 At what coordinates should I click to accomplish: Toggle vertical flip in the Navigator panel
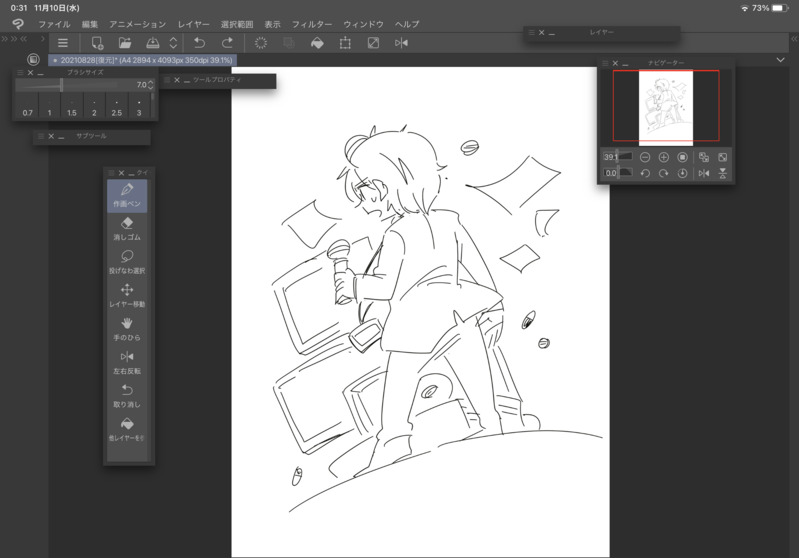tap(722, 173)
